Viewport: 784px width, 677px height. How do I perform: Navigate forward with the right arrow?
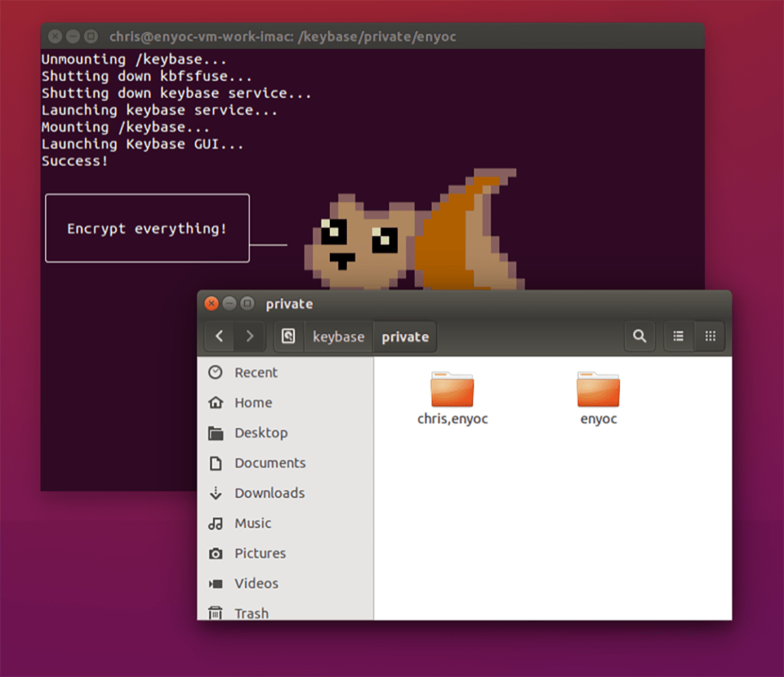tap(250, 336)
